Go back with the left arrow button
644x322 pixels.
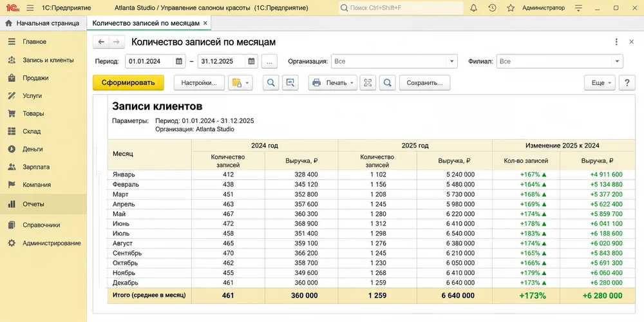click(x=101, y=42)
